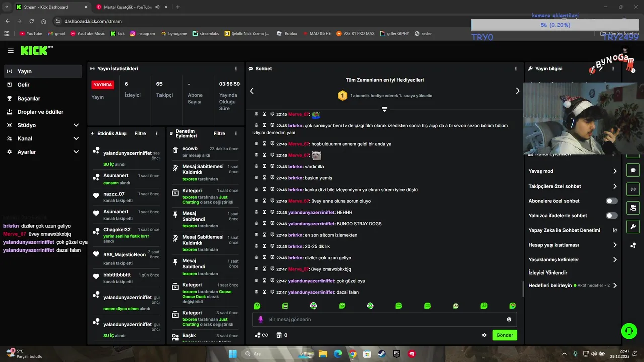Timeout brkrkn's 'baskın yemiş' message via hourglass icon
The height and width of the screenshot is (362, 644).
tap(264, 178)
